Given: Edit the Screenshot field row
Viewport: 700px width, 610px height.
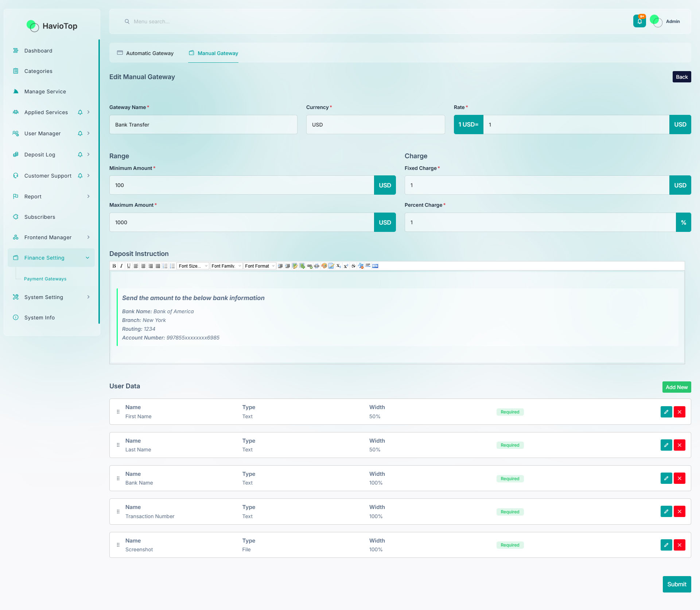Looking at the screenshot, I should 666,545.
